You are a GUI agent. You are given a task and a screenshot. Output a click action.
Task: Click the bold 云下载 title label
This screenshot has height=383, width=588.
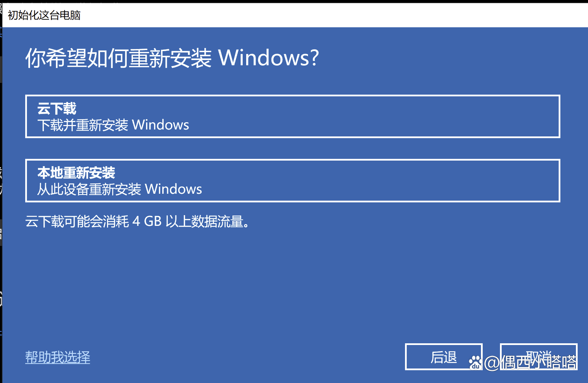point(57,109)
